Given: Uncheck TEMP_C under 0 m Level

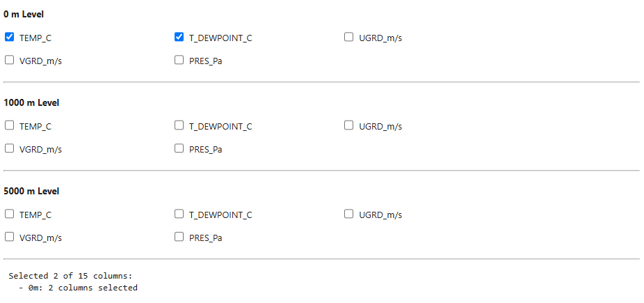Looking at the screenshot, I should coord(10,38).
